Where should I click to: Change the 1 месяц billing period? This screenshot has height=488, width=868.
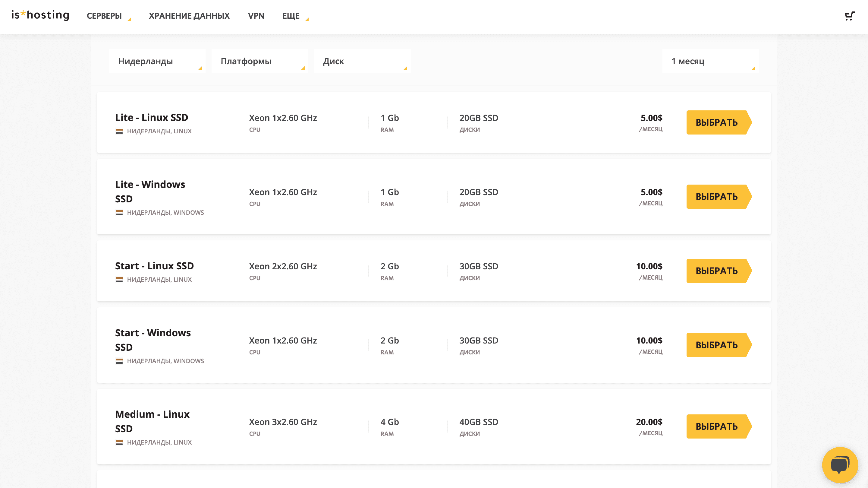click(x=710, y=62)
